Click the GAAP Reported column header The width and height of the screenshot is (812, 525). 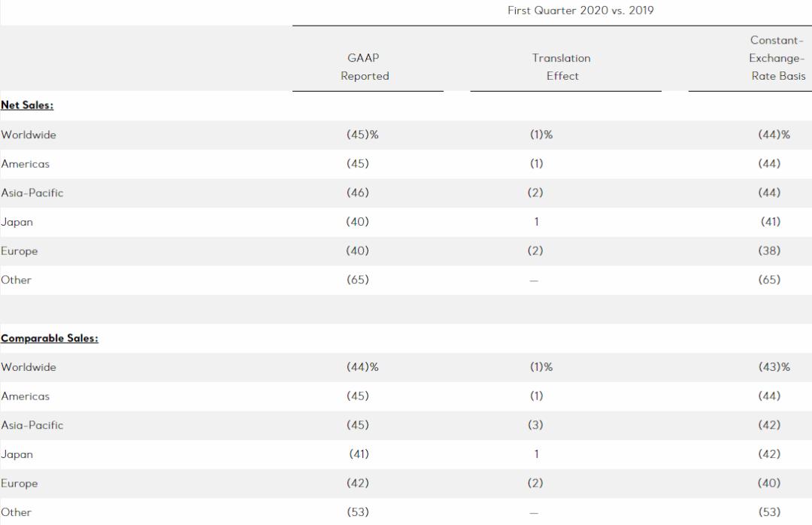pos(365,67)
